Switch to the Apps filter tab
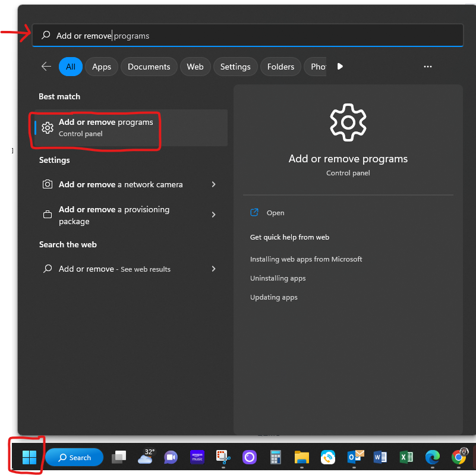The height and width of the screenshot is (475, 476). tap(102, 67)
